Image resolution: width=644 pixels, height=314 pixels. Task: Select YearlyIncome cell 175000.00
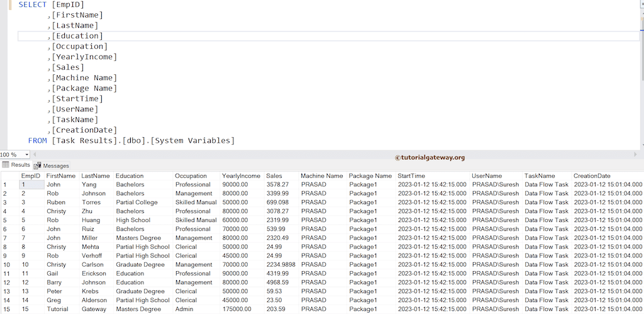(242, 309)
